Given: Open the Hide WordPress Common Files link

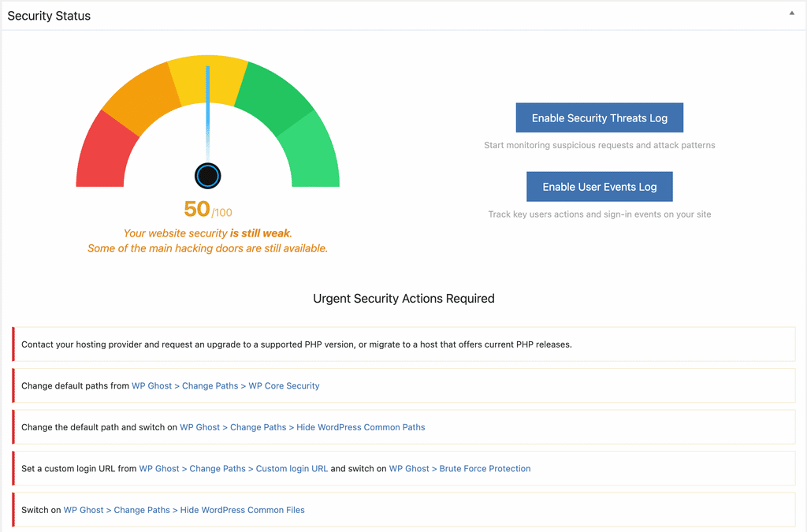Looking at the screenshot, I should pyautogui.click(x=242, y=509).
